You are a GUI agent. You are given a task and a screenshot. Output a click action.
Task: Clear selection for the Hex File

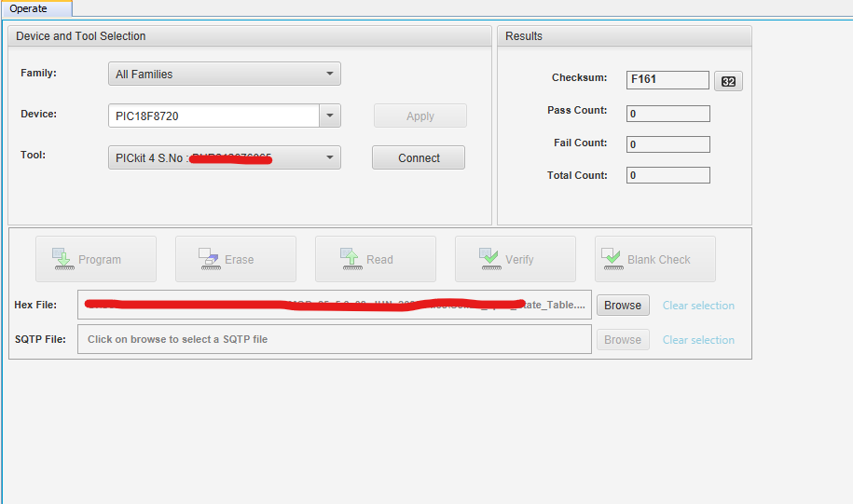point(698,306)
